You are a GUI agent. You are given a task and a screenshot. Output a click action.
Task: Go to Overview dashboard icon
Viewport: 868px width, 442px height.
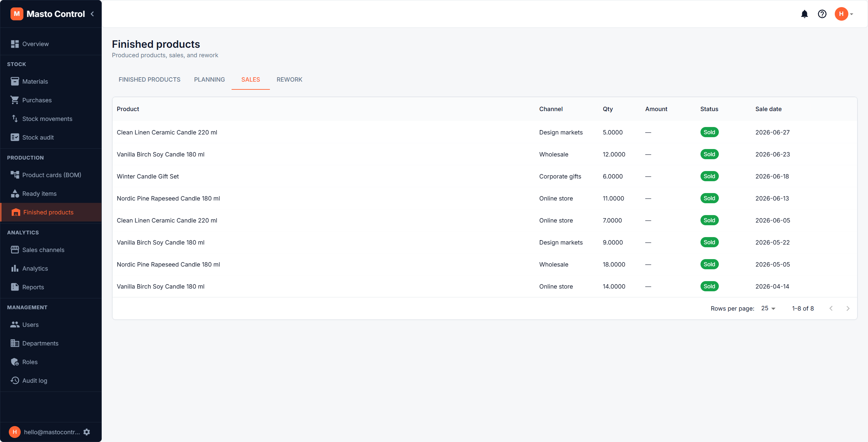tap(15, 44)
